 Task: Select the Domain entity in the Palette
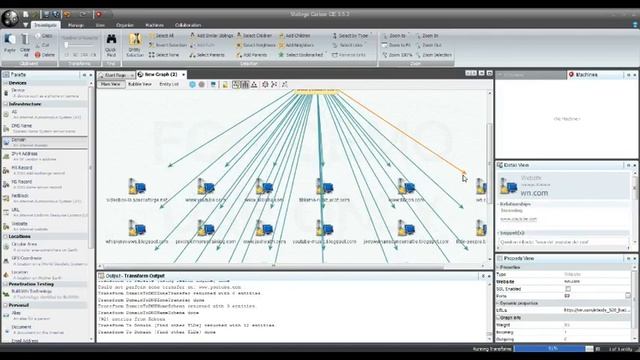(44, 142)
